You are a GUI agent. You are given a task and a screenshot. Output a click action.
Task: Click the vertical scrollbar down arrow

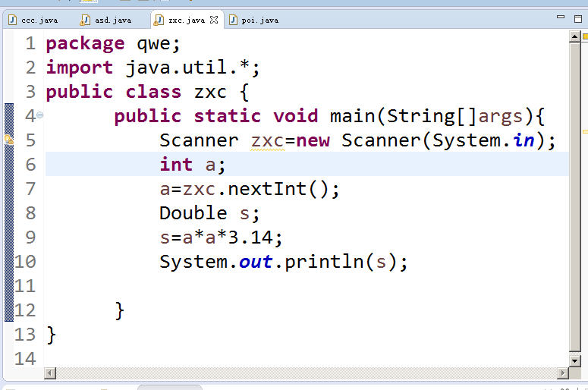pyautogui.click(x=575, y=361)
